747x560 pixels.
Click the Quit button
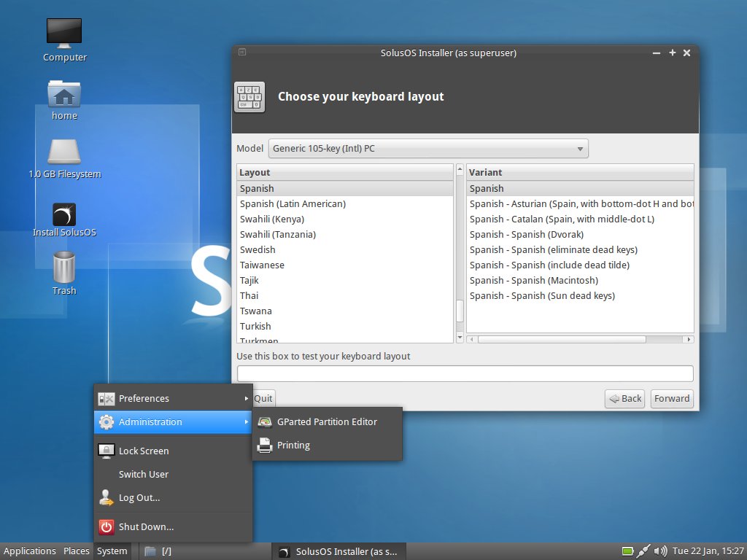tap(263, 399)
